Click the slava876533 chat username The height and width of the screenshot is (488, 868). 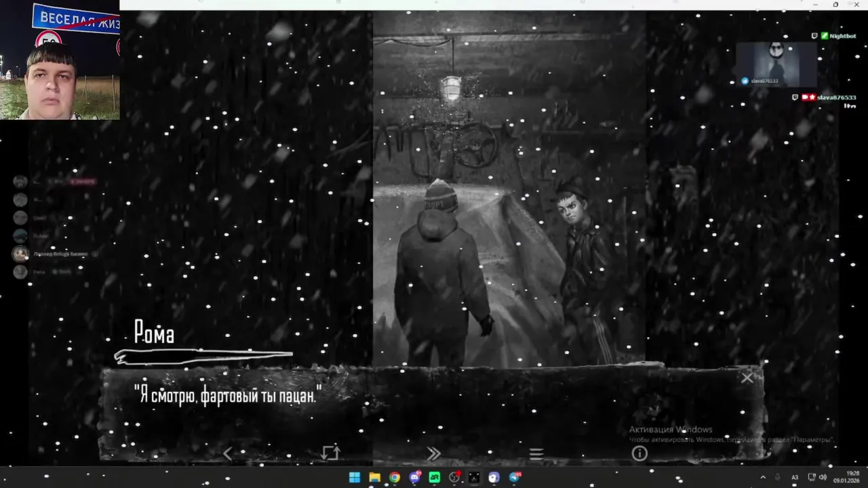(x=836, y=98)
